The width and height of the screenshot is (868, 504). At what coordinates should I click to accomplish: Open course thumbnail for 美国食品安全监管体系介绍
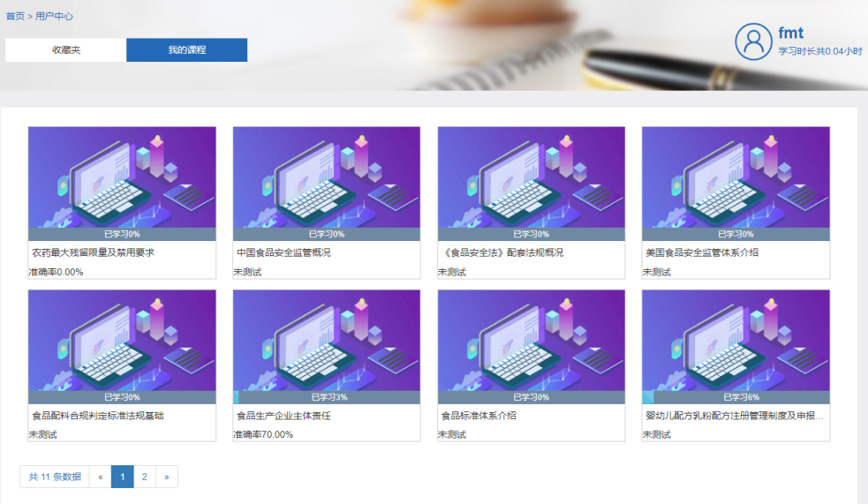pyautogui.click(x=736, y=177)
